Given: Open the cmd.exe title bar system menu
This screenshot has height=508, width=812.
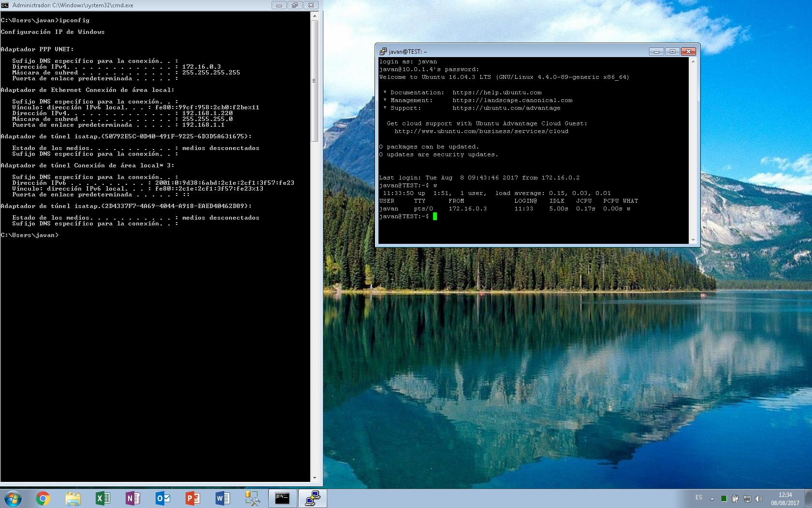Looking at the screenshot, I should (x=5, y=5).
